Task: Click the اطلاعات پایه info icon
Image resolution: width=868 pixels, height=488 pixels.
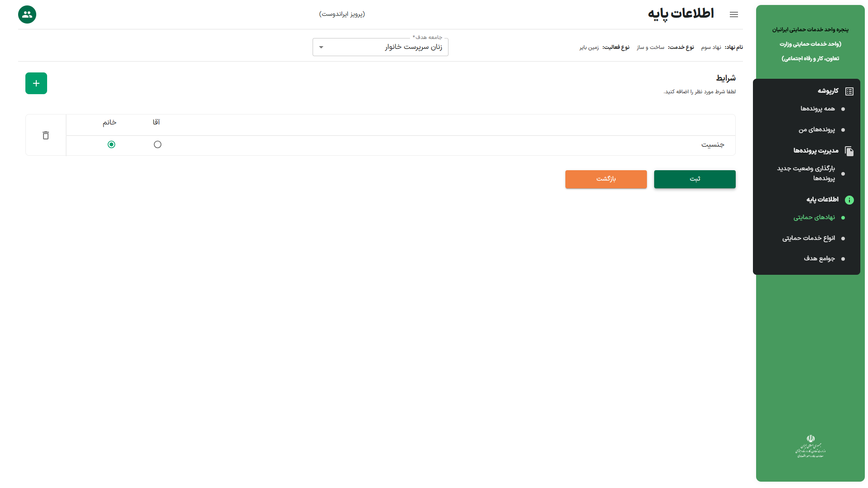Action: point(849,200)
